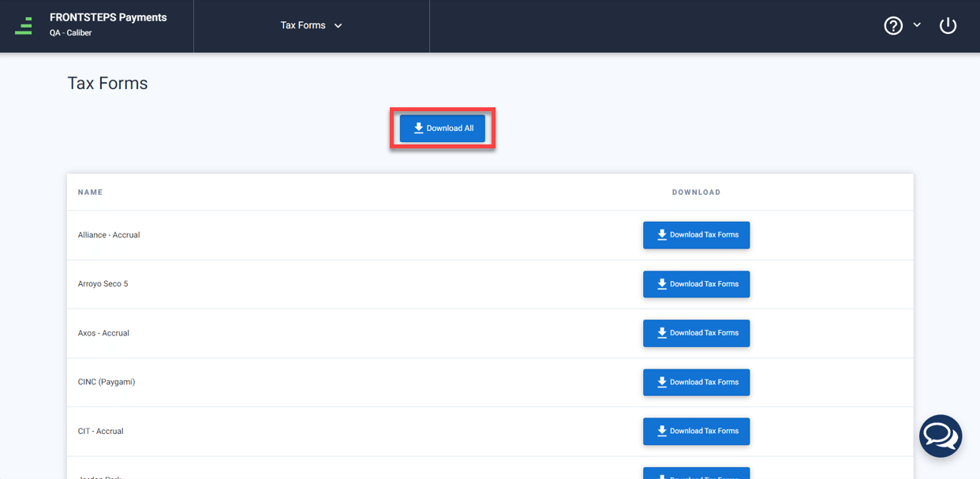Download tax forms for Axos - Accrual
Viewport: 980px width, 479px height.
click(x=696, y=333)
